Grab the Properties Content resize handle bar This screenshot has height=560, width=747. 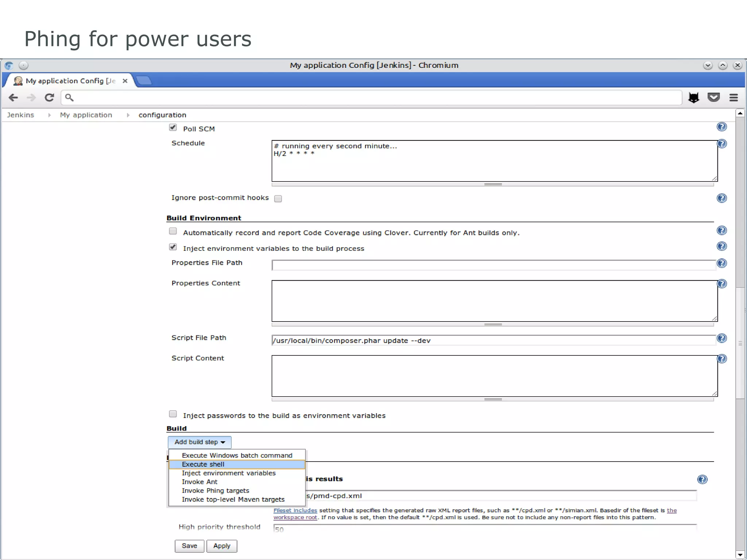click(493, 324)
